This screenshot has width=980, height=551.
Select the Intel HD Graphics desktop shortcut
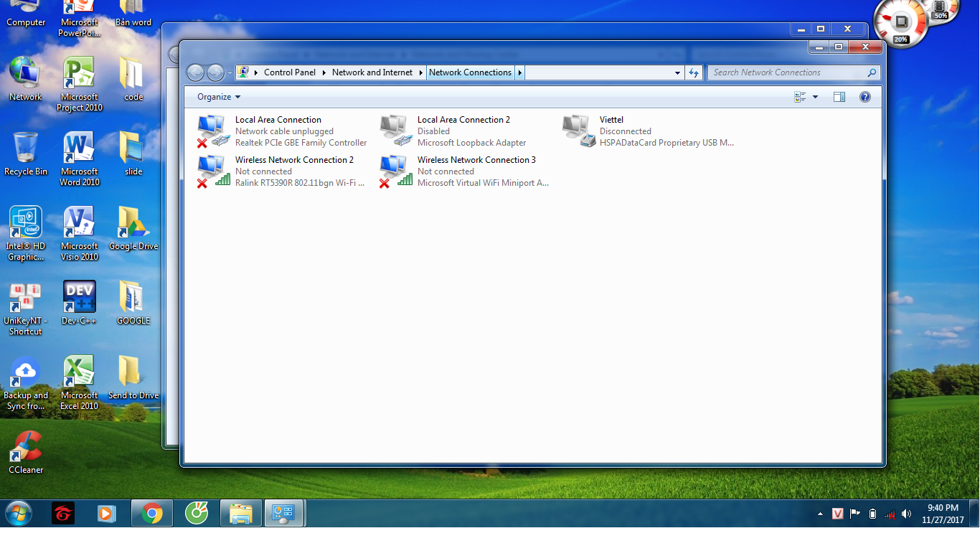pos(26,234)
